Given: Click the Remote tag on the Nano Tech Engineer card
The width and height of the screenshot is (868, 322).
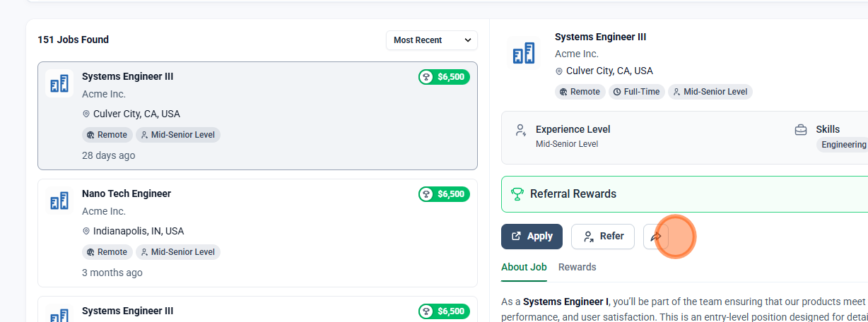Looking at the screenshot, I should [x=107, y=252].
